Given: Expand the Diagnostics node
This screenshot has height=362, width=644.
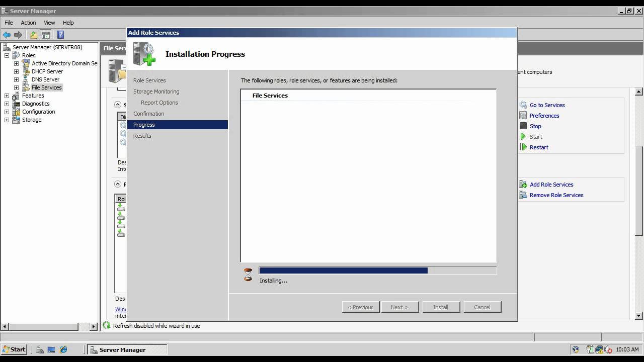Looking at the screenshot, I should (x=7, y=104).
